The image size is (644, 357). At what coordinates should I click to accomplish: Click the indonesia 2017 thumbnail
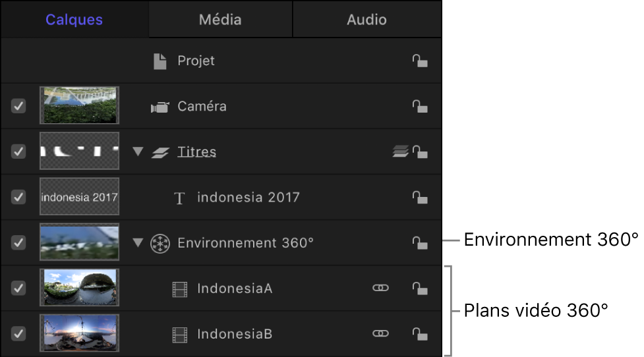point(79,197)
